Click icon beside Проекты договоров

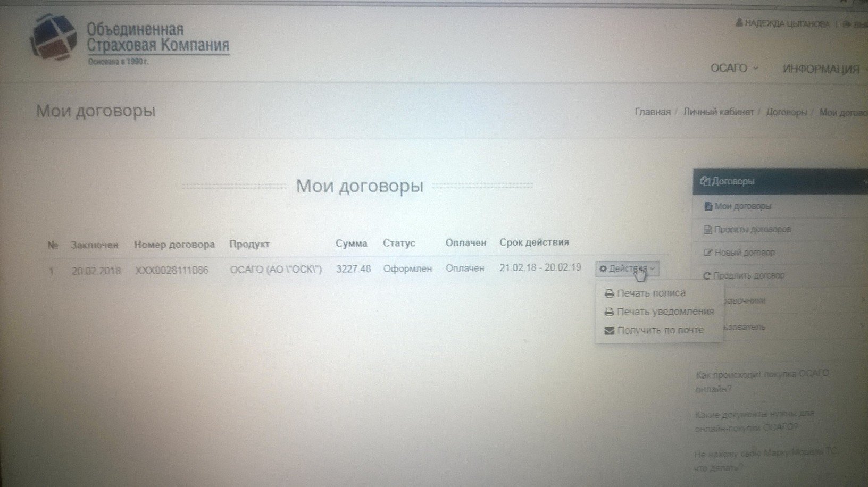[x=707, y=230]
